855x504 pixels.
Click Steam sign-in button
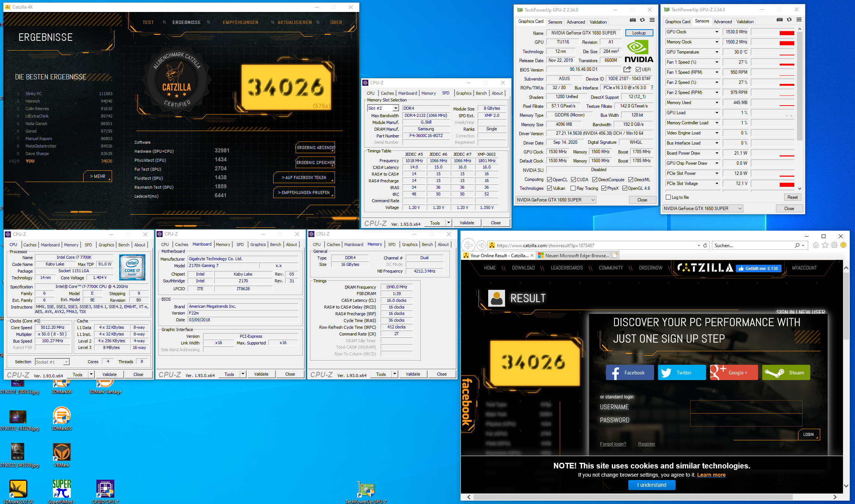(x=786, y=373)
